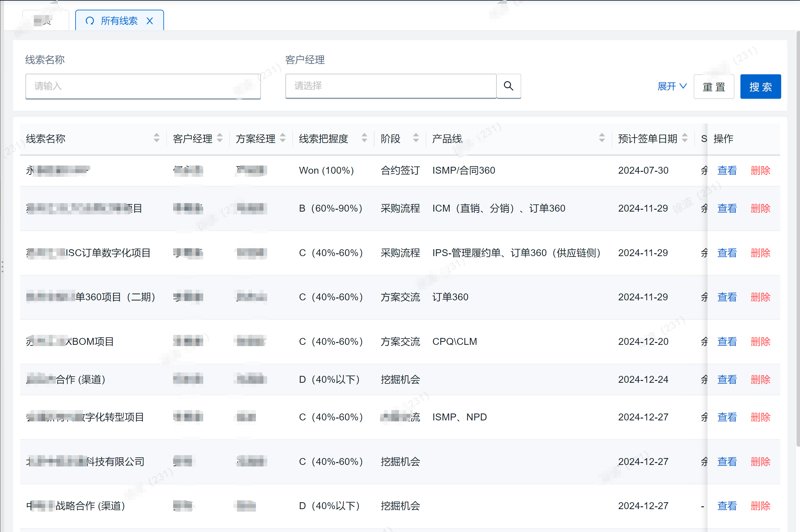This screenshot has width=800, height=532.
Task: Delete the ISMP/合同360 lead
Action: [x=760, y=170]
